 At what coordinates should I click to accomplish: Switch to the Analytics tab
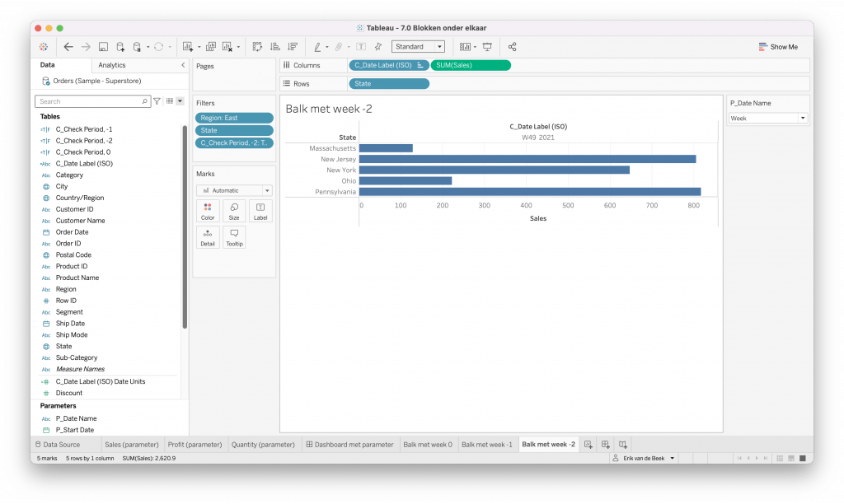(x=112, y=65)
